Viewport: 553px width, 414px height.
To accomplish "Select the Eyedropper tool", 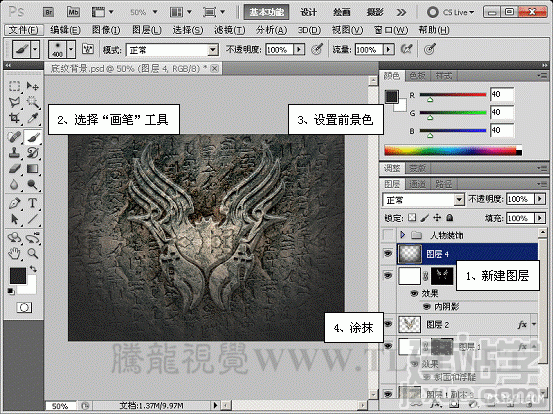I will [32, 118].
